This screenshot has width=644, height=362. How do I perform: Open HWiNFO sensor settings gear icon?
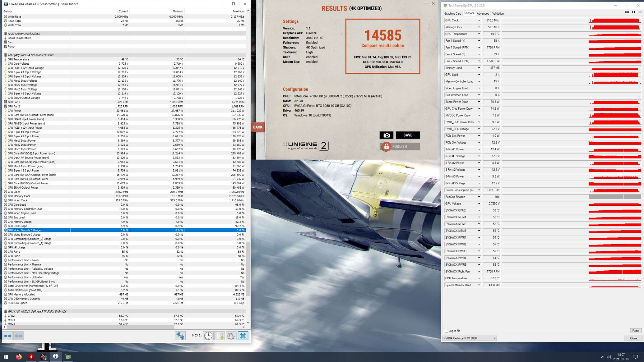point(231,336)
